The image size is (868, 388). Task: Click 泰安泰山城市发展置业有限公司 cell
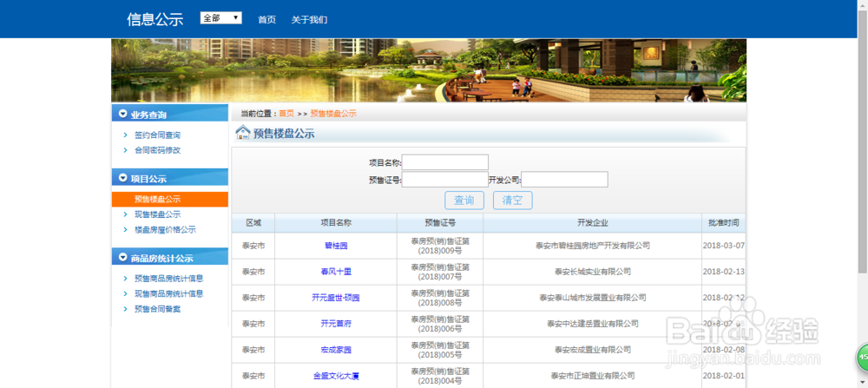(592, 298)
